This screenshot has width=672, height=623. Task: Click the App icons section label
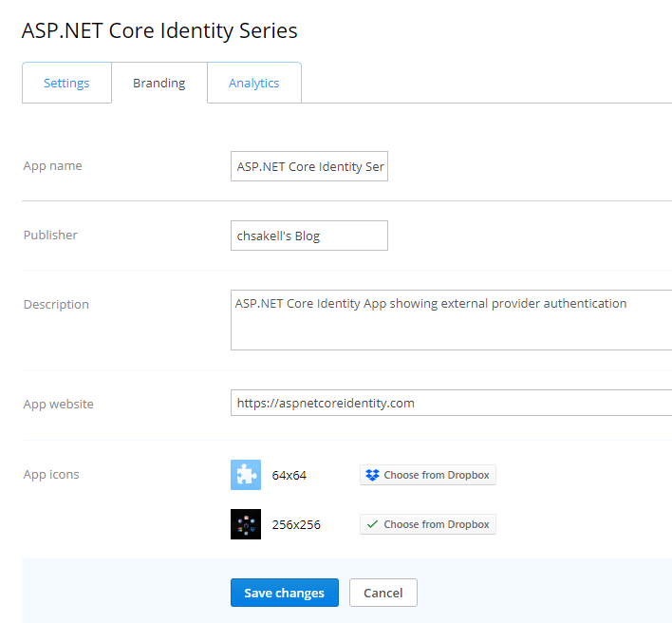(51, 474)
